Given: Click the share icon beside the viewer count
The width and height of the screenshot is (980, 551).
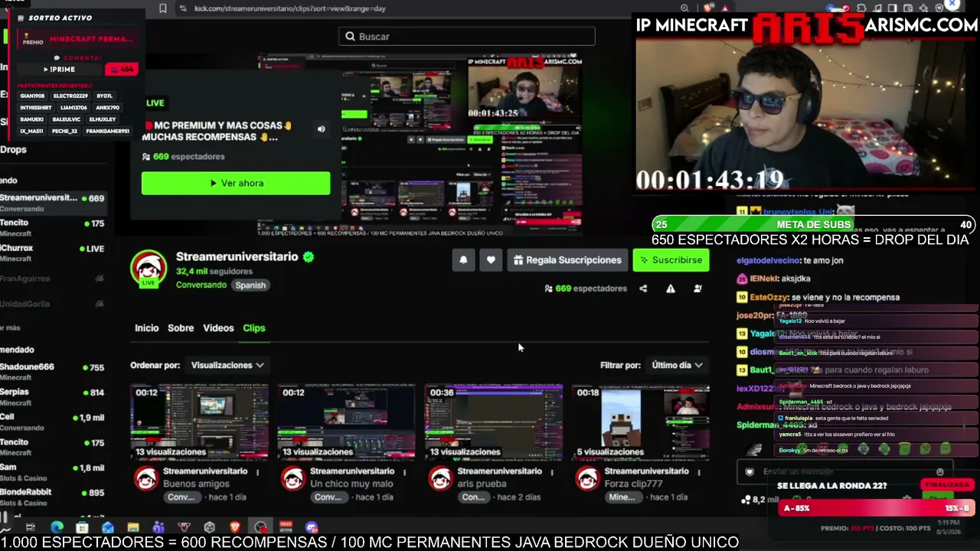Looking at the screenshot, I should coord(643,289).
